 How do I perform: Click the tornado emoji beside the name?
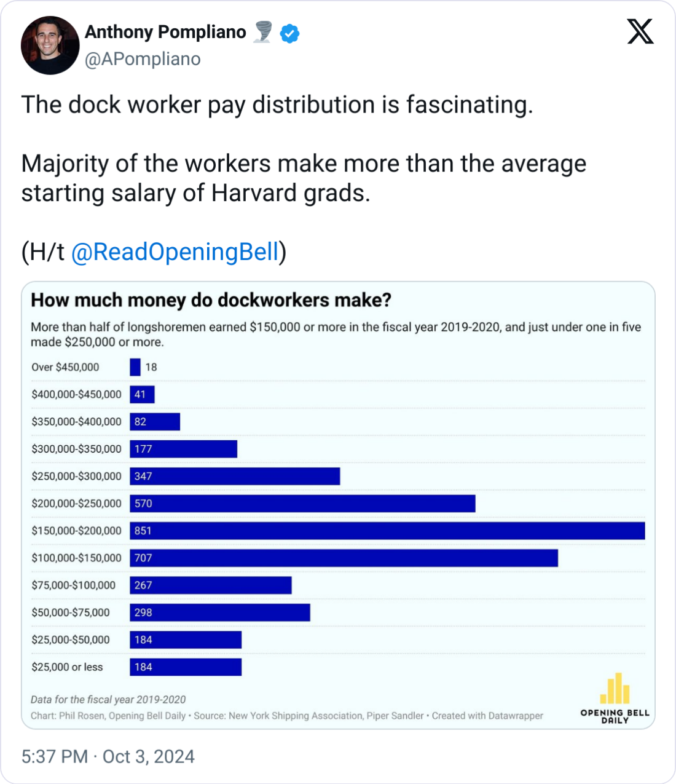click(x=263, y=32)
